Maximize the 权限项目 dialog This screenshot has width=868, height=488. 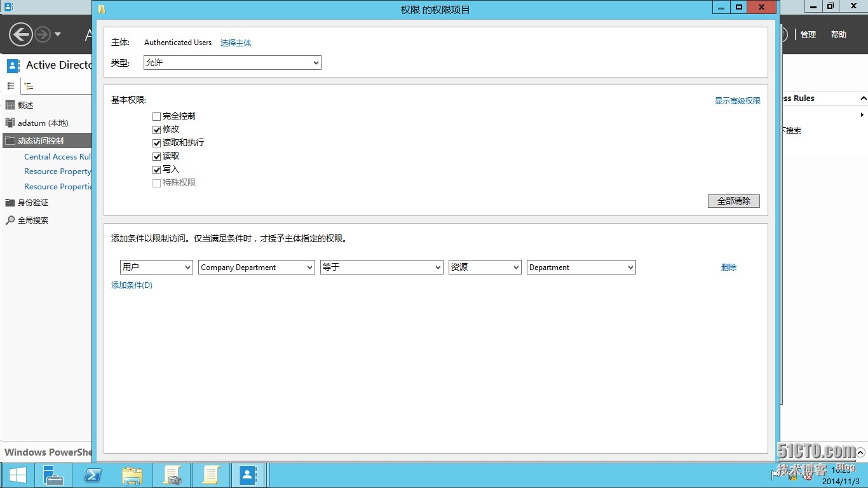pyautogui.click(x=739, y=7)
